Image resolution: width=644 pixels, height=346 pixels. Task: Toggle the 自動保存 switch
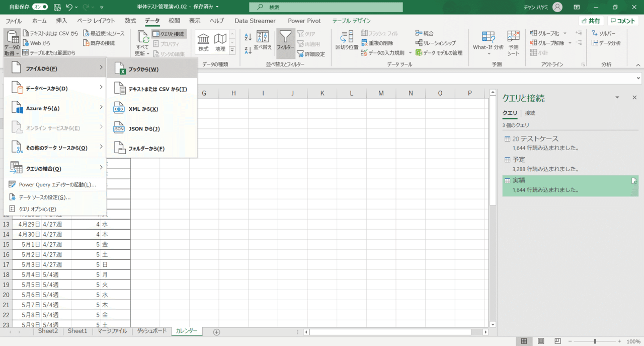click(40, 7)
